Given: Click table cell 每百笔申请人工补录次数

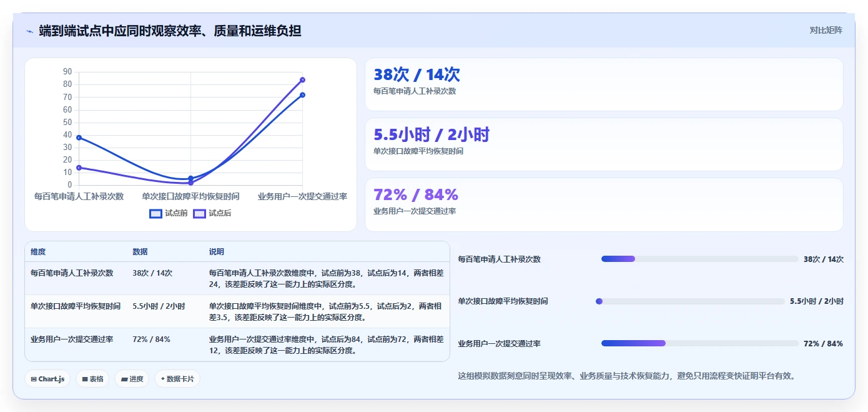Looking at the screenshot, I should 72,273.
